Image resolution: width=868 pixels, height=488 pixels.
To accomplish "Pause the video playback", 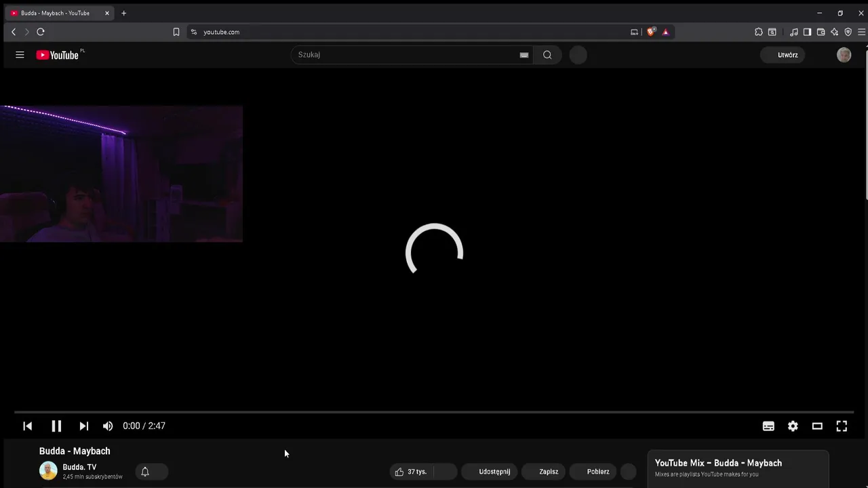I will pos(56,426).
